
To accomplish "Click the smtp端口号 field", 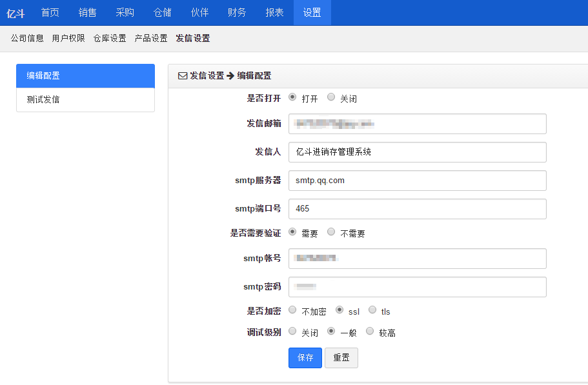I will click(x=417, y=209).
